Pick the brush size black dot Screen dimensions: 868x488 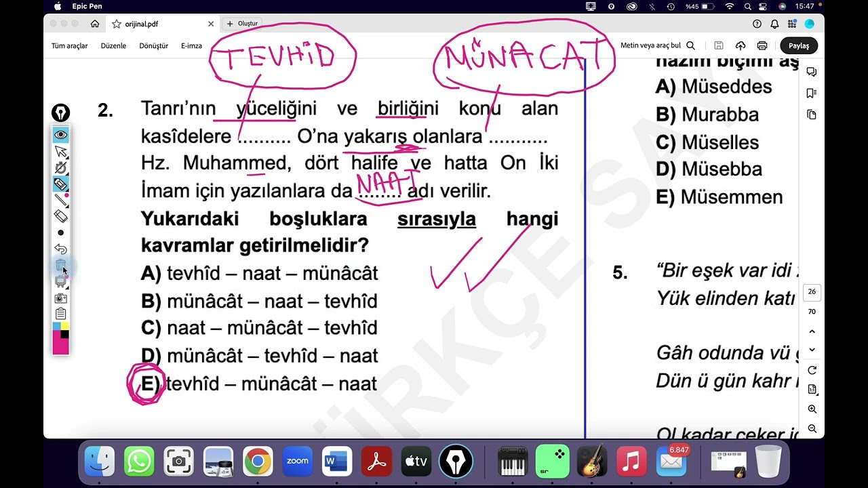click(61, 232)
